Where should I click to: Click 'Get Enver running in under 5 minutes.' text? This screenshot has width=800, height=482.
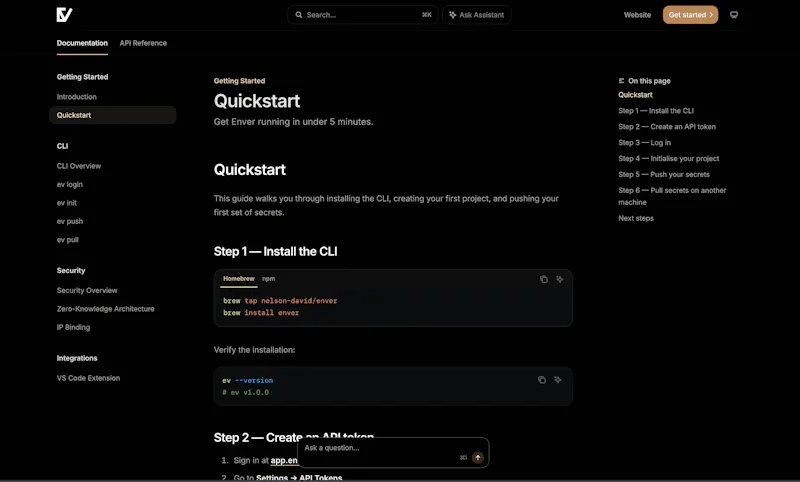[x=293, y=122]
